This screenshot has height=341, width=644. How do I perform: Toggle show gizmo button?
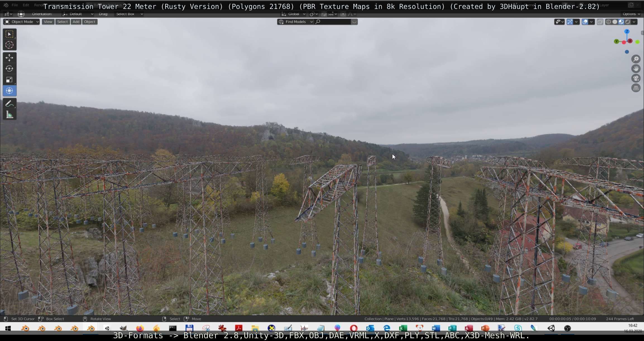pyautogui.click(x=570, y=22)
